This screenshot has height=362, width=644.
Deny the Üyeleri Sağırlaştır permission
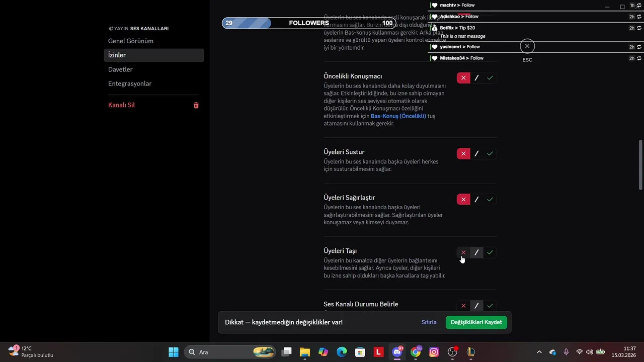click(x=463, y=199)
